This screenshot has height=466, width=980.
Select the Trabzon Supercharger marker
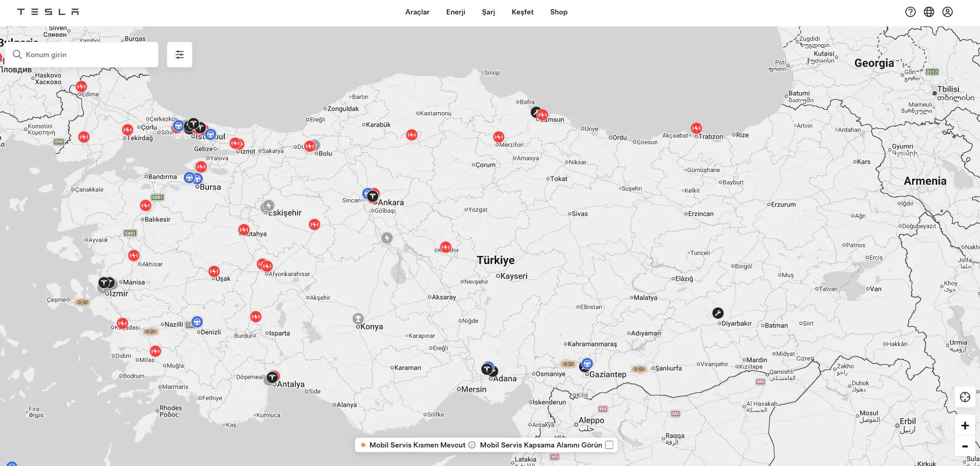[696, 128]
